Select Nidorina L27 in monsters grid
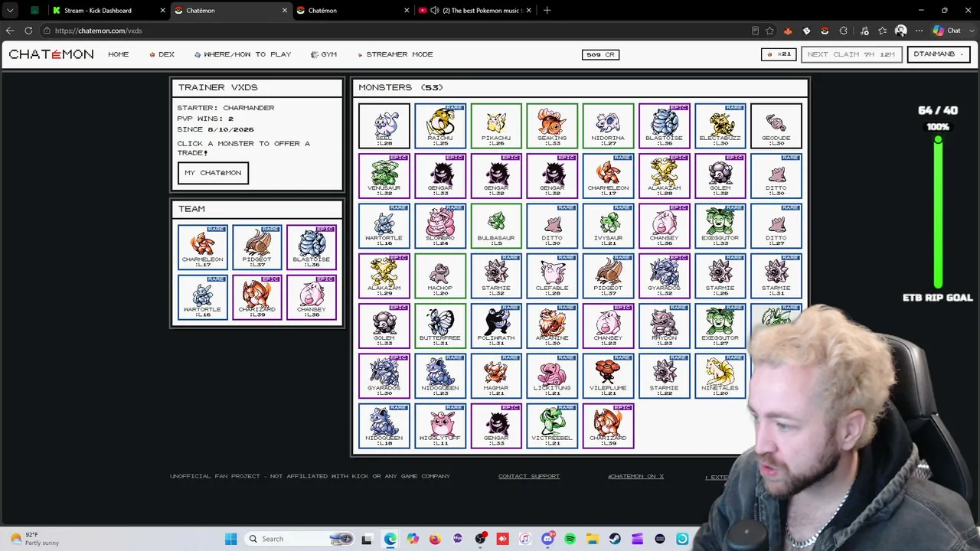Viewport: 980px width, 551px height. tap(608, 126)
